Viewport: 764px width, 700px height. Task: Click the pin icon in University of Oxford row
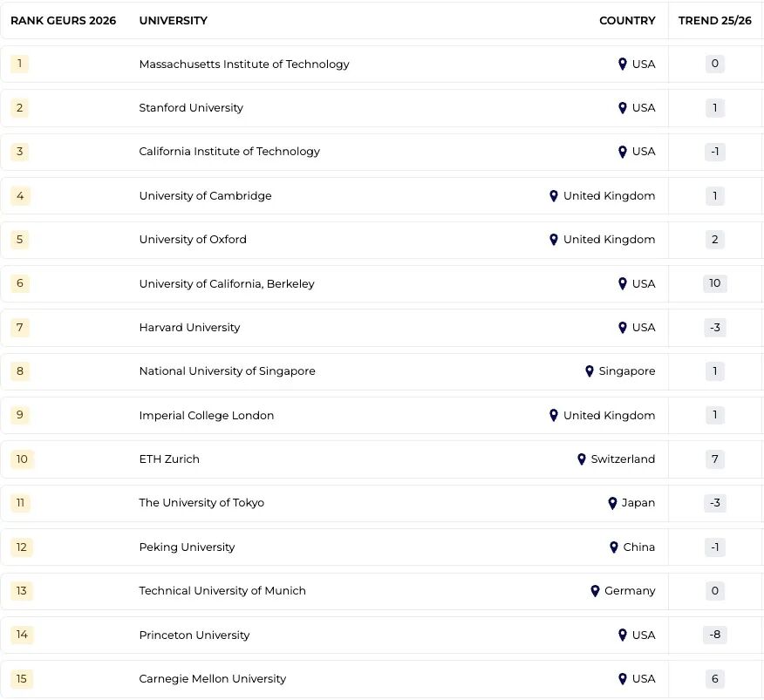[x=554, y=240]
